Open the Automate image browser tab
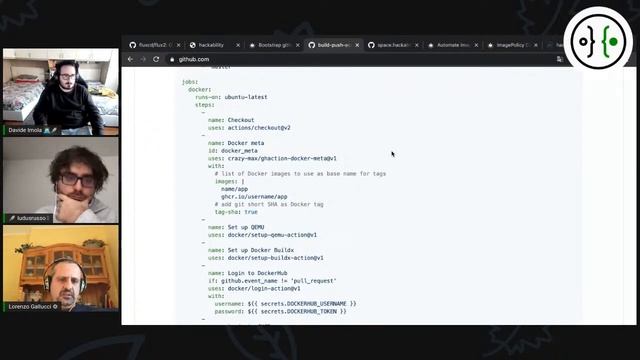The height and width of the screenshot is (360, 640). coord(453,45)
